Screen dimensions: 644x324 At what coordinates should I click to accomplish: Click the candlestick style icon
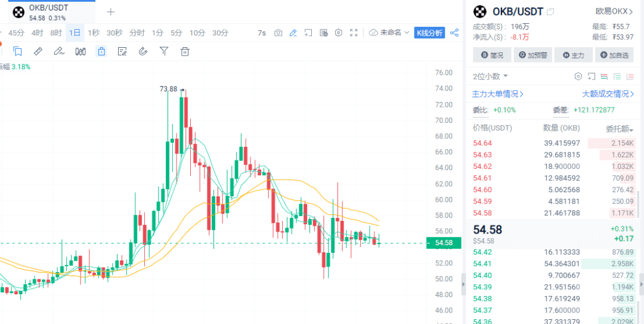[x=80, y=51]
